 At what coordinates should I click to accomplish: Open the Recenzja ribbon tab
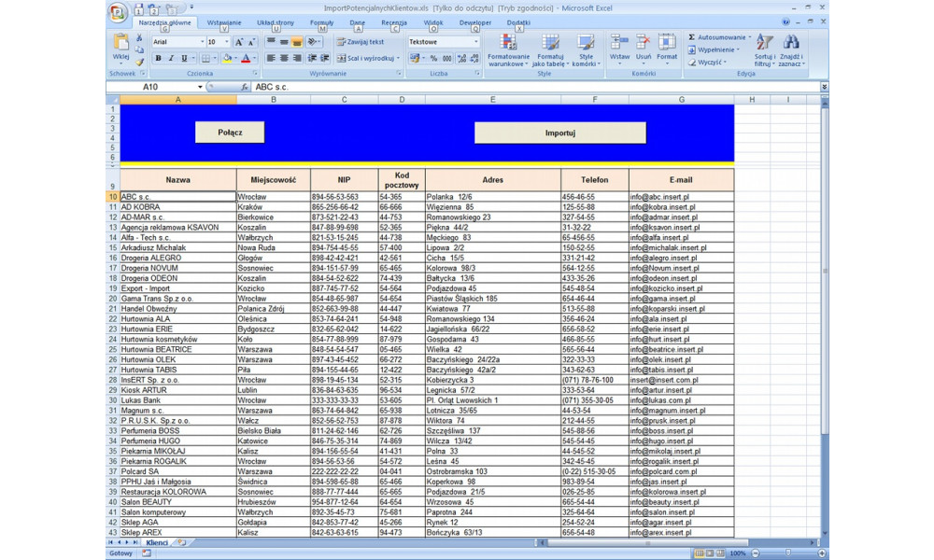(x=394, y=22)
